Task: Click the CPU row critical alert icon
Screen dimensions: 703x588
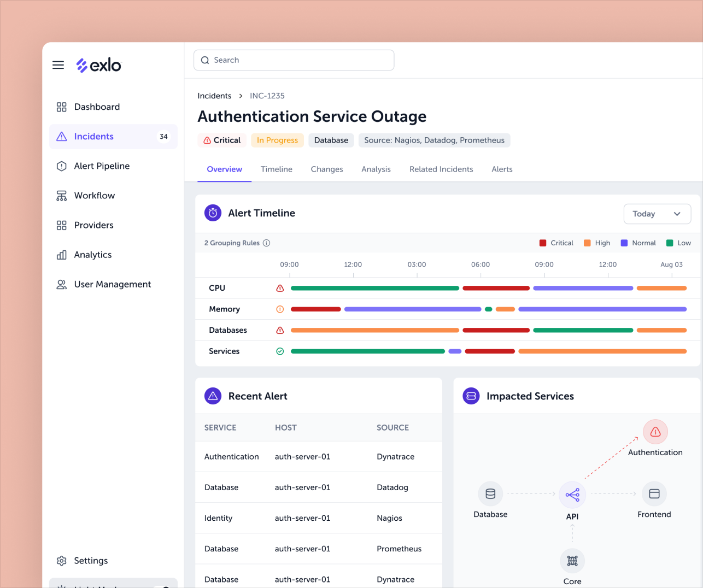Action: (x=280, y=288)
